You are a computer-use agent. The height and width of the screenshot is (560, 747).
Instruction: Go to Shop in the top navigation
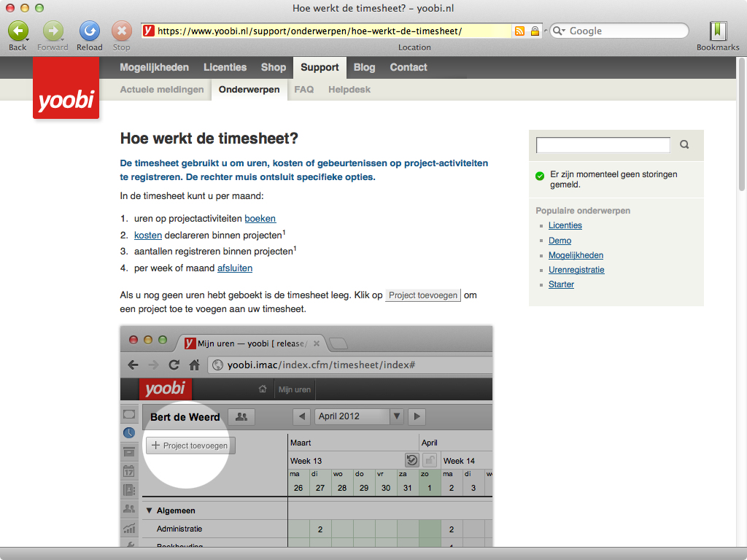(274, 67)
